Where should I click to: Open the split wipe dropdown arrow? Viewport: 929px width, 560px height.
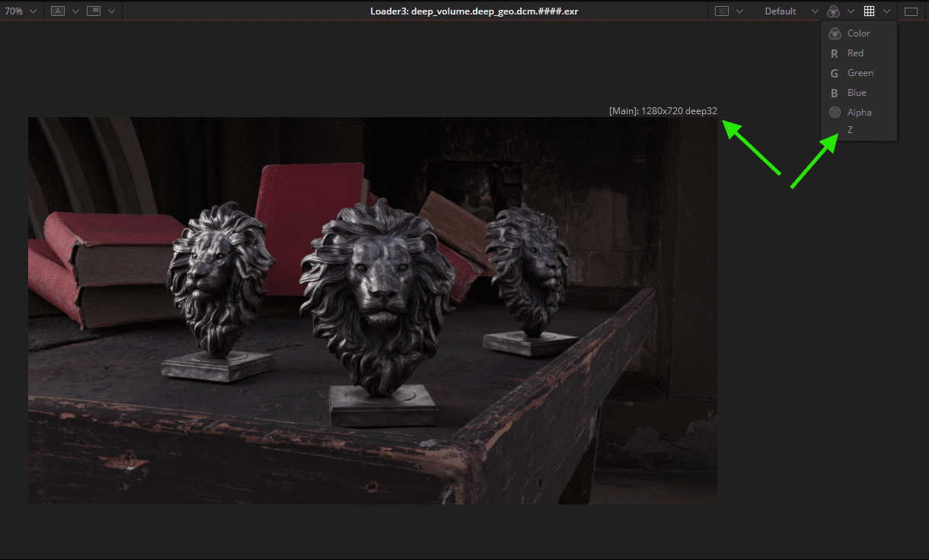coord(111,11)
